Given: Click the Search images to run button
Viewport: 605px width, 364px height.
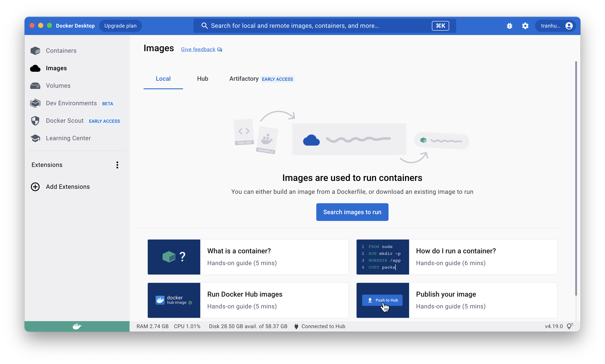Looking at the screenshot, I should pos(352,212).
